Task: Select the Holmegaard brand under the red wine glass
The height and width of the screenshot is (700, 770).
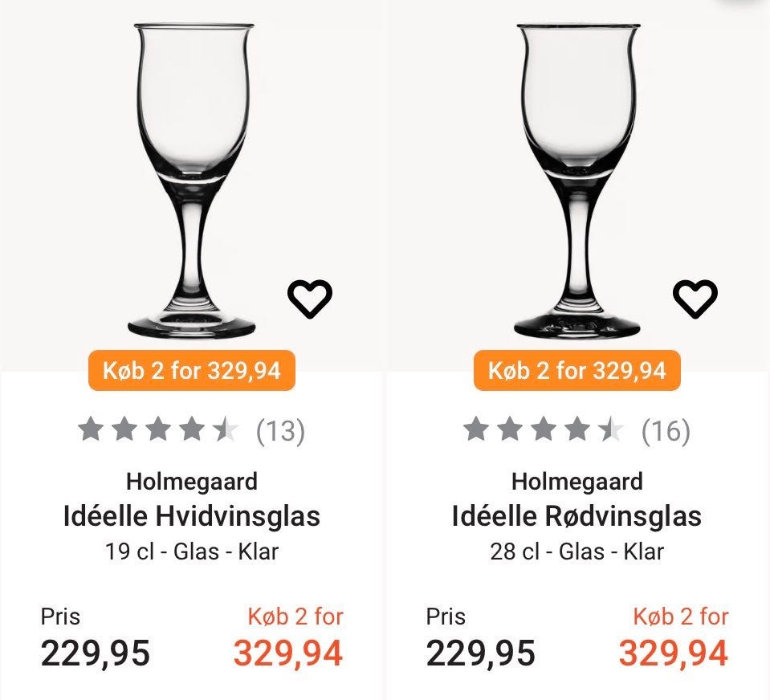Action: 577,481
